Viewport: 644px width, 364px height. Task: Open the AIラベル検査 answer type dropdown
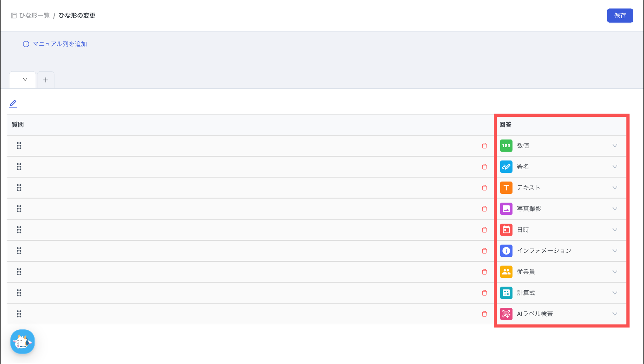click(614, 314)
